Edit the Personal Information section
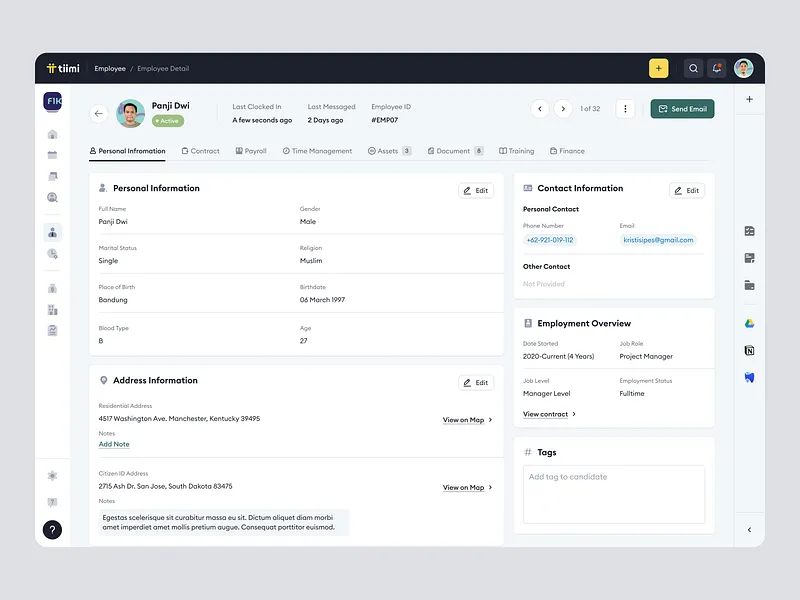This screenshot has height=600, width=800. [476, 190]
